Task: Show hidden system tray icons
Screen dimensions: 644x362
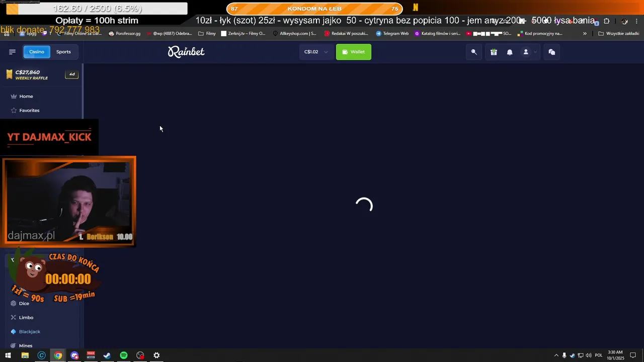Action: [556, 355]
